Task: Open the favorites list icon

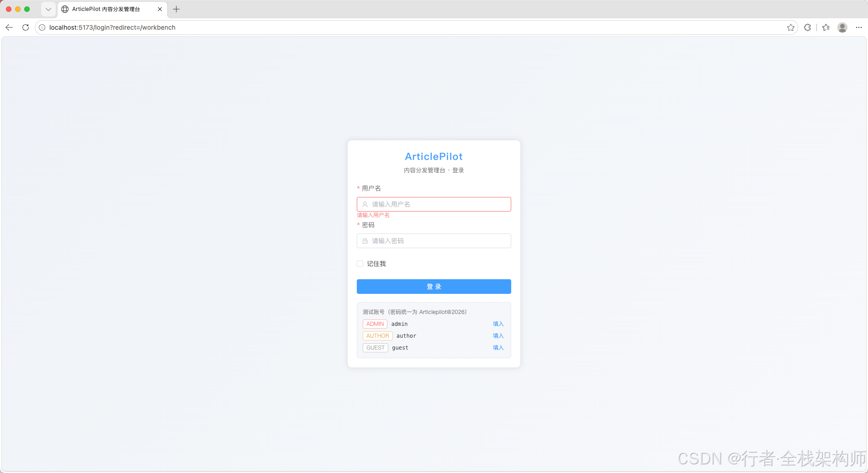Action: point(826,27)
